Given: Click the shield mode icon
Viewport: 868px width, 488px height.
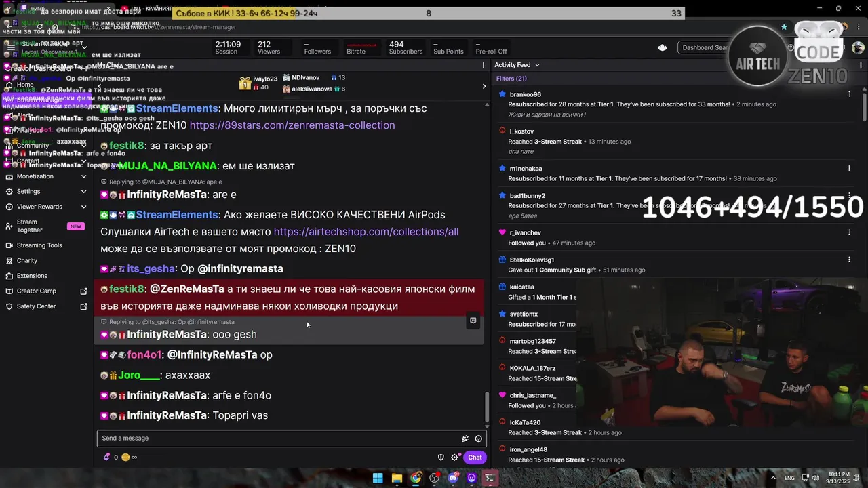Looking at the screenshot, I should pyautogui.click(x=441, y=457).
